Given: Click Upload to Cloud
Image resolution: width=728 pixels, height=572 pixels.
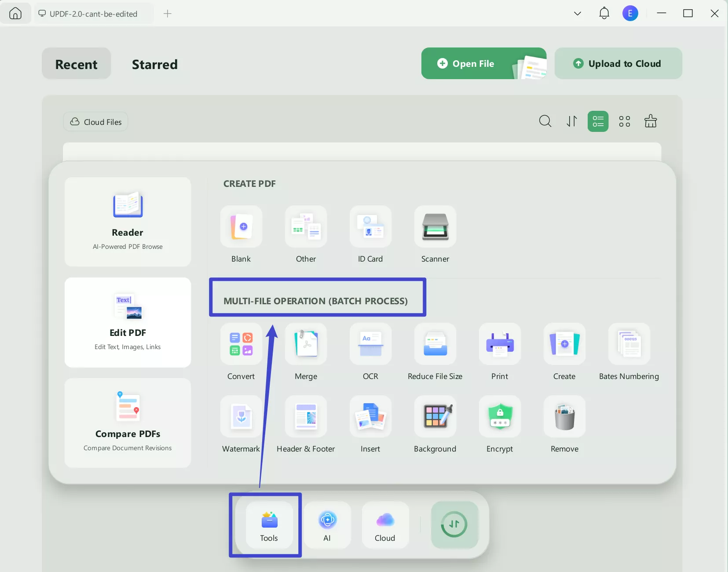Looking at the screenshot, I should click(618, 63).
